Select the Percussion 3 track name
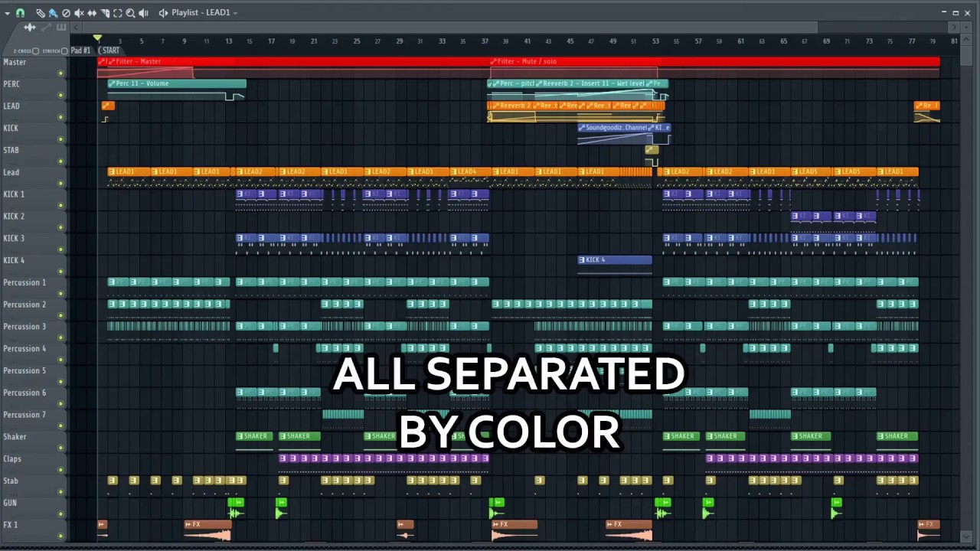Viewport: 980px width, 551px height. pyautogui.click(x=24, y=327)
